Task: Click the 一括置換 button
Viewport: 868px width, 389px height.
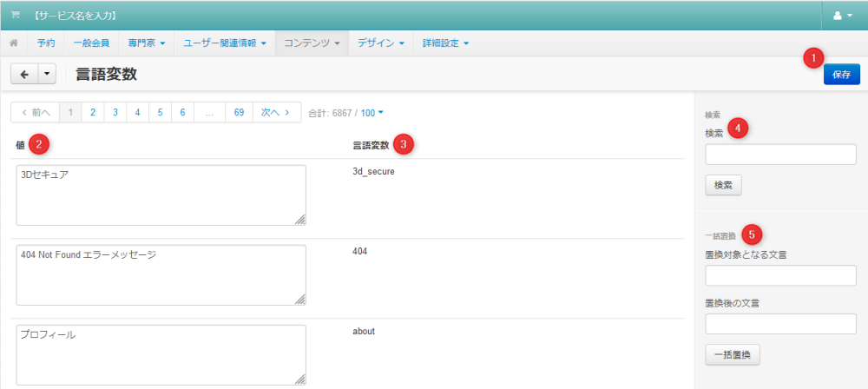Action: (x=733, y=355)
